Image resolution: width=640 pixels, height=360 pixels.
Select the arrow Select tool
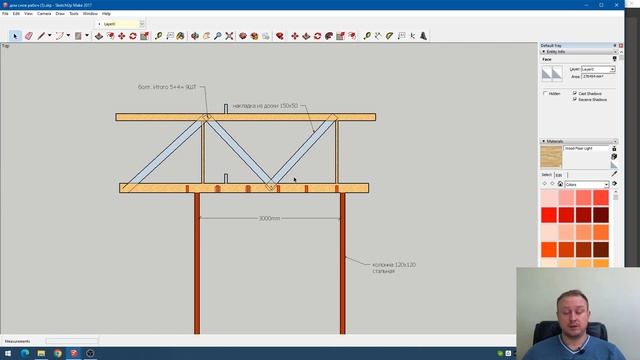16,36
